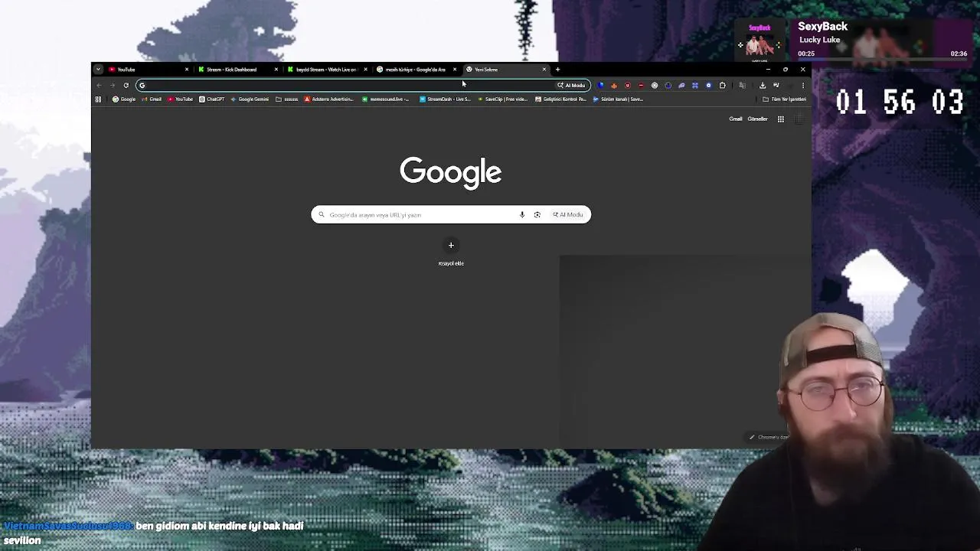Close the baydd Stream tab

click(x=365, y=70)
